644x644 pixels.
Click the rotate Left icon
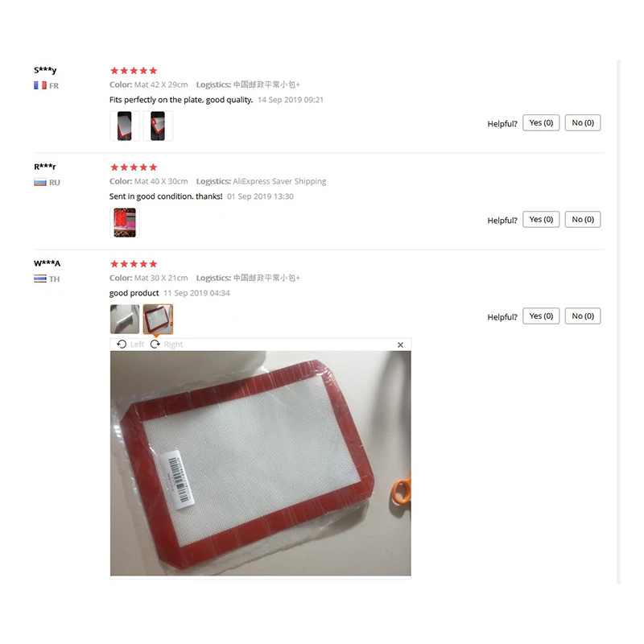point(122,345)
